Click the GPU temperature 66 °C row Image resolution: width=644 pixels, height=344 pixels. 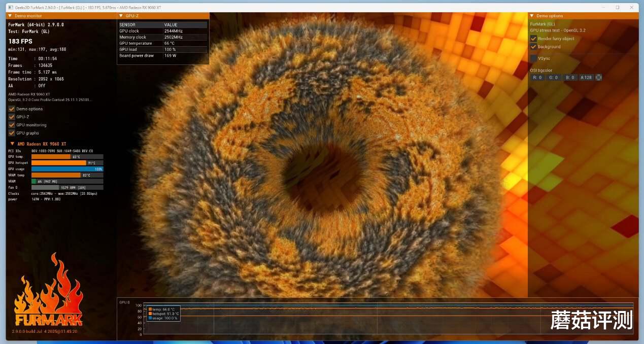(x=163, y=43)
